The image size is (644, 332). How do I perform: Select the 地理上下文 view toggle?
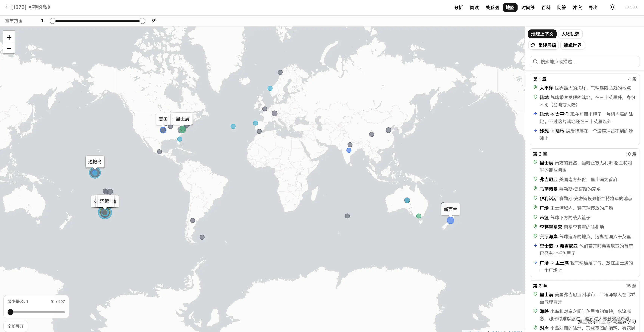tap(542, 34)
